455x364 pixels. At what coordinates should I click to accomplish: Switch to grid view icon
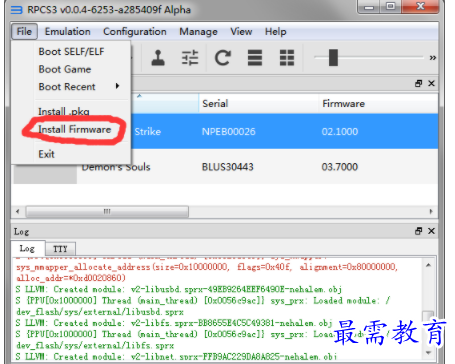[x=287, y=58]
